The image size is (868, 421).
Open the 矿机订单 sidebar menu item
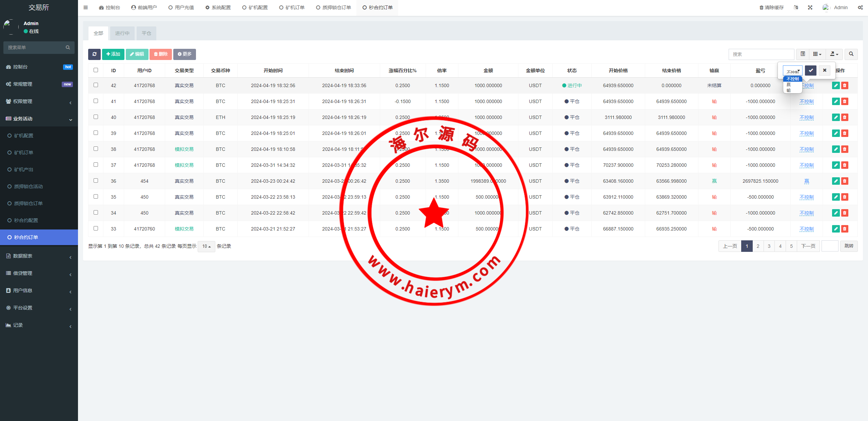coord(24,153)
